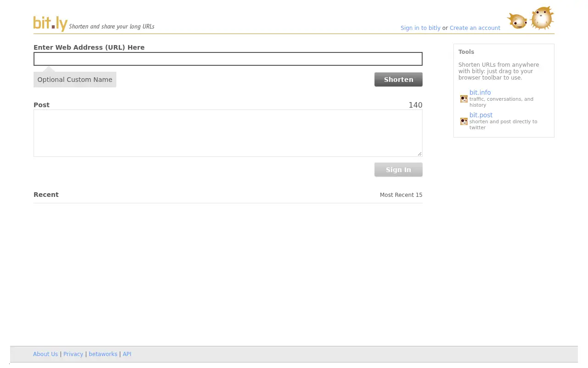Click the Most Recent 15 label

click(x=401, y=195)
